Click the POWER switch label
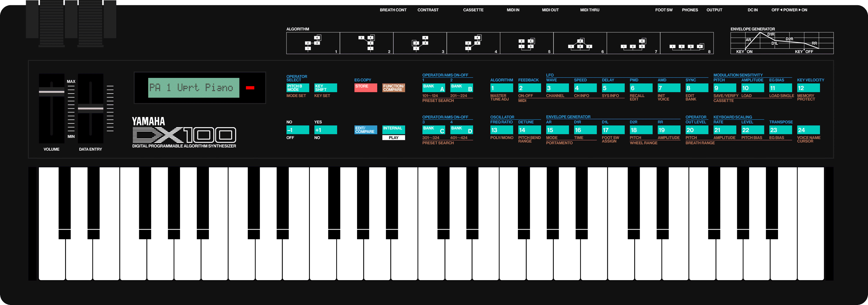868x305 pixels. click(789, 10)
